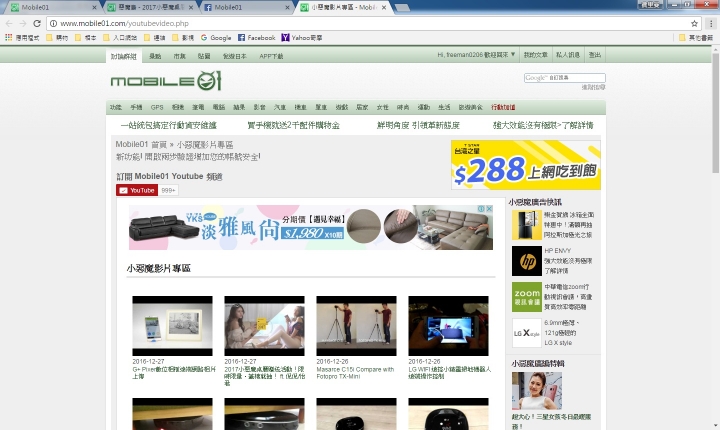Open 私人訊息 in the top bar
720x430 pixels.
coord(568,55)
